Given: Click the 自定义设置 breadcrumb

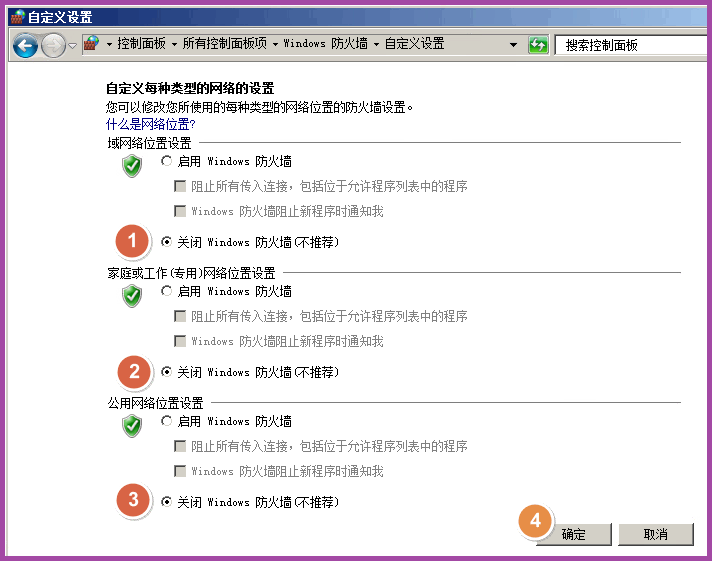Looking at the screenshot, I should (x=414, y=44).
